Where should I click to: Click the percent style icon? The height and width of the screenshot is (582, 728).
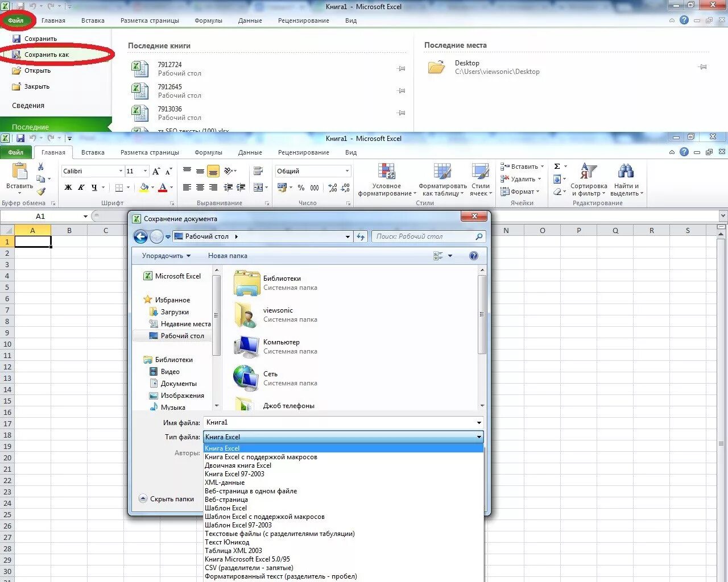(x=301, y=188)
